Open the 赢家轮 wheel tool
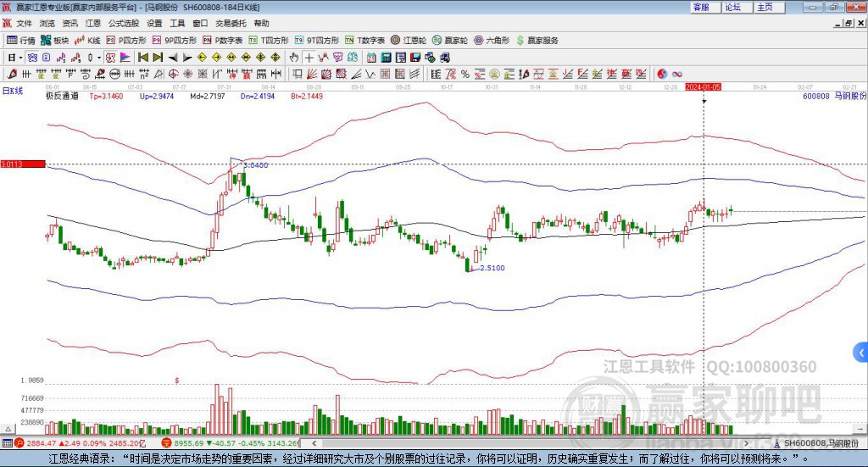868x467 pixels. [x=450, y=41]
